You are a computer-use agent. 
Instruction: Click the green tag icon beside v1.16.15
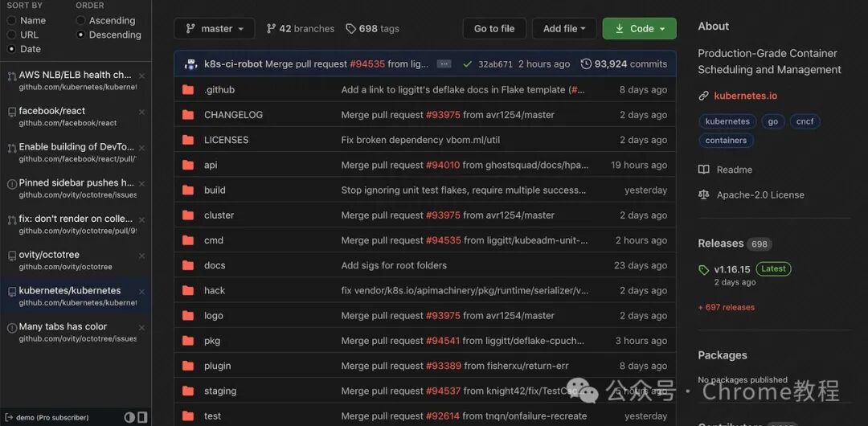(x=703, y=270)
